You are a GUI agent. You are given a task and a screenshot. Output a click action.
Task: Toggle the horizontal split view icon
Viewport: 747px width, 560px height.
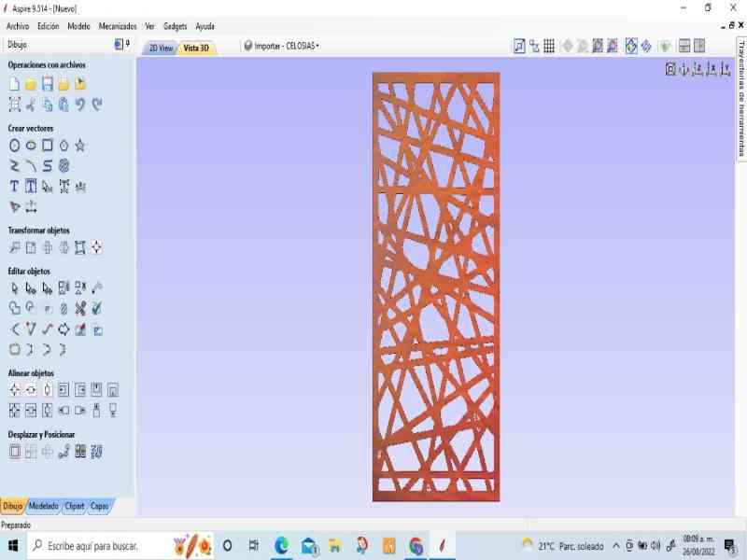(x=684, y=46)
